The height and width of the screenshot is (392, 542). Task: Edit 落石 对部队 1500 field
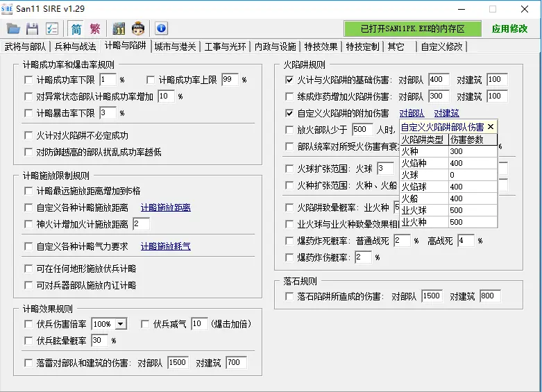[x=432, y=296]
